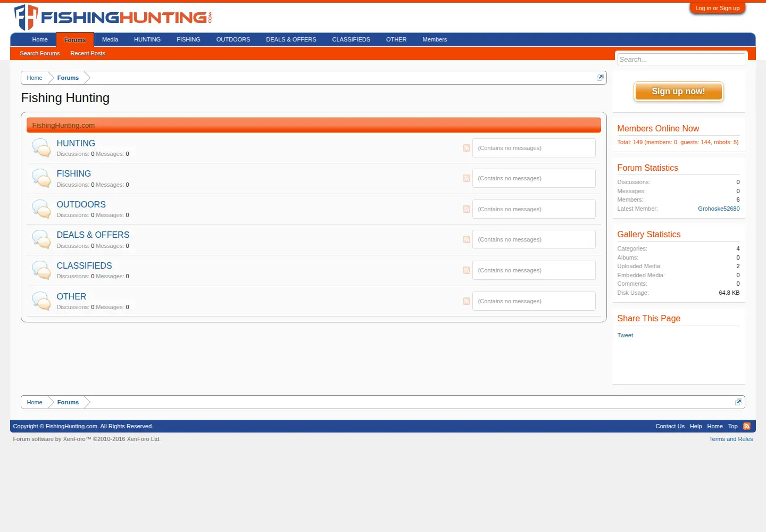Click the "Forum Statistics" heading
766x532 pixels.
click(647, 168)
